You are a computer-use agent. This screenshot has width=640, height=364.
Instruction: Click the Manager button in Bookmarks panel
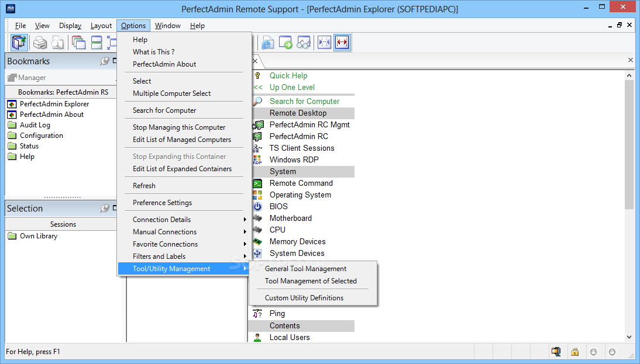(x=26, y=78)
